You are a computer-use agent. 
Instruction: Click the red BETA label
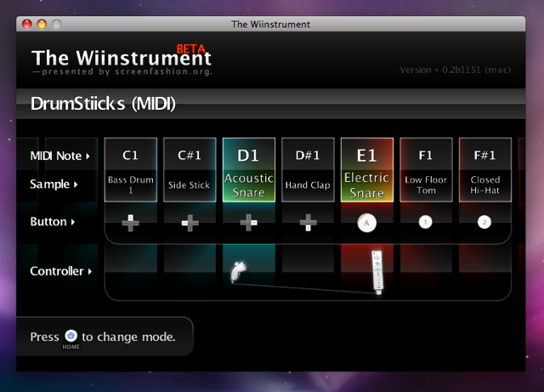190,48
